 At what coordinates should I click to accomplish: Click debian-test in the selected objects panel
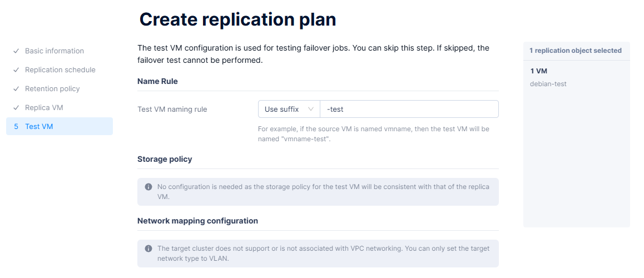(548, 84)
